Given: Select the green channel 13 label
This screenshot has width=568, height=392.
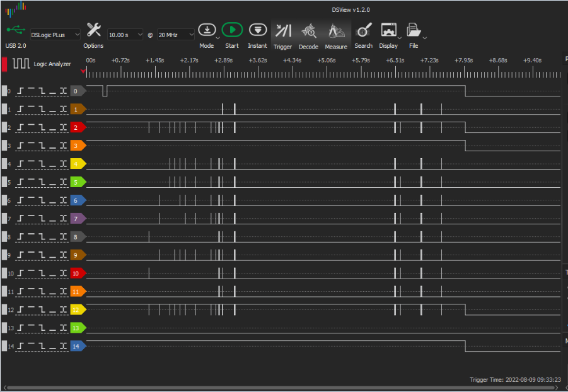Looking at the screenshot, I should tap(78, 328).
